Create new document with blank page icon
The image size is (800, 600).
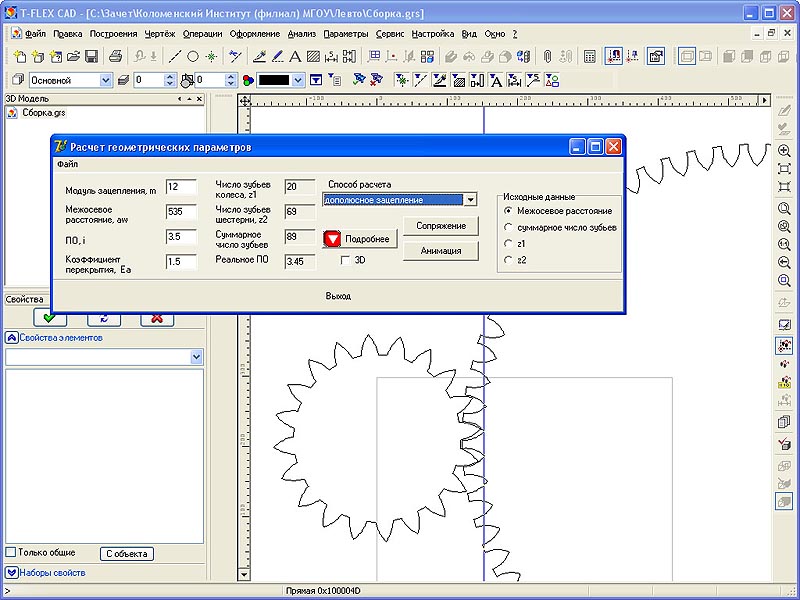pos(19,56)
